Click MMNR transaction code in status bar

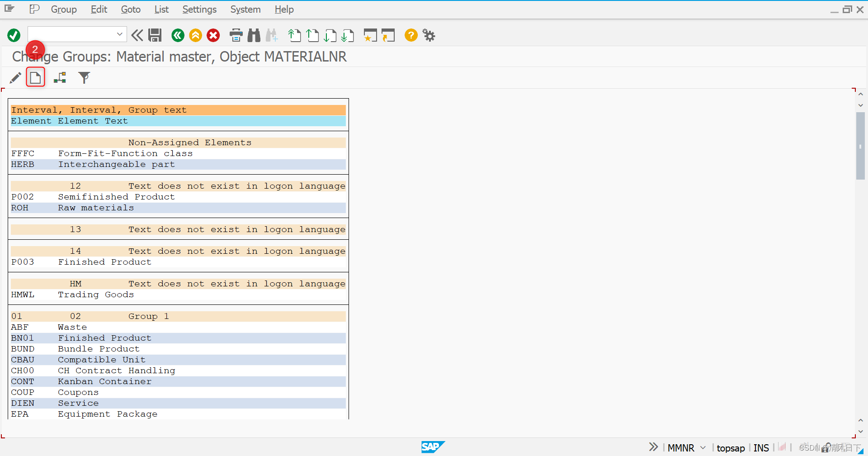pyautogui.click(x=681, y=448)
